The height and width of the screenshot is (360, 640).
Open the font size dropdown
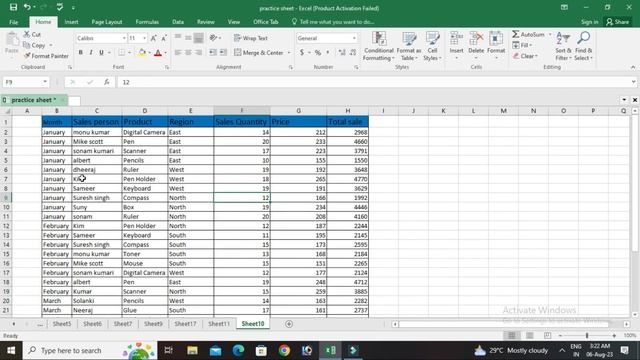[144, 38]
